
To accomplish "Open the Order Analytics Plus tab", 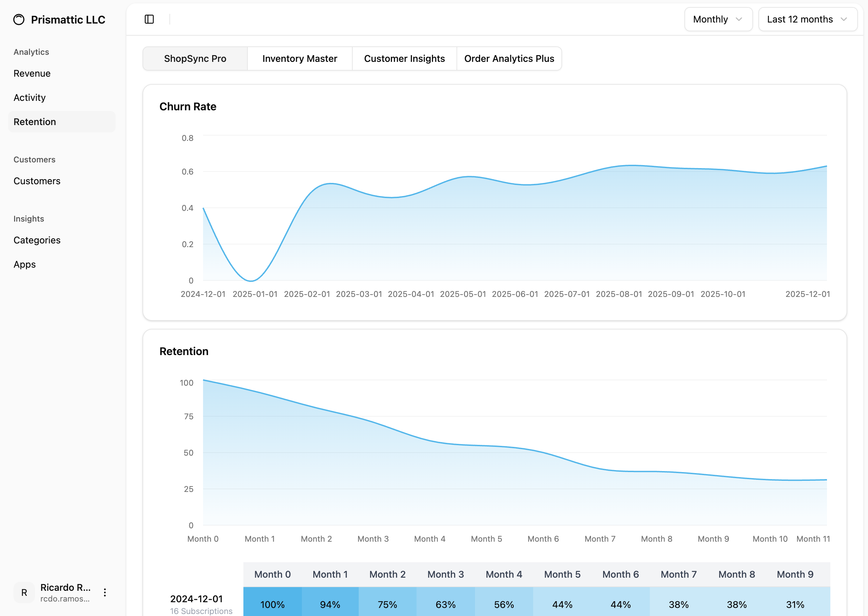I will (509, 59).
